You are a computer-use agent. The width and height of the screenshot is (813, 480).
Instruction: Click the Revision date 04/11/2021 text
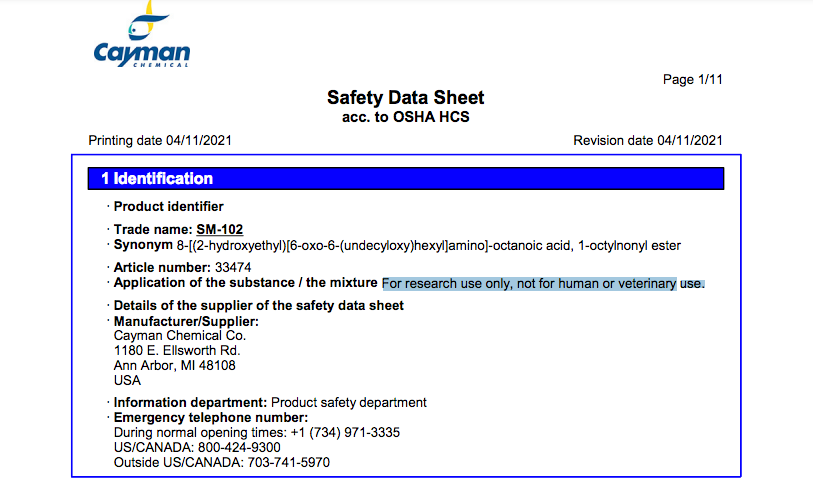tap(648, 140)
